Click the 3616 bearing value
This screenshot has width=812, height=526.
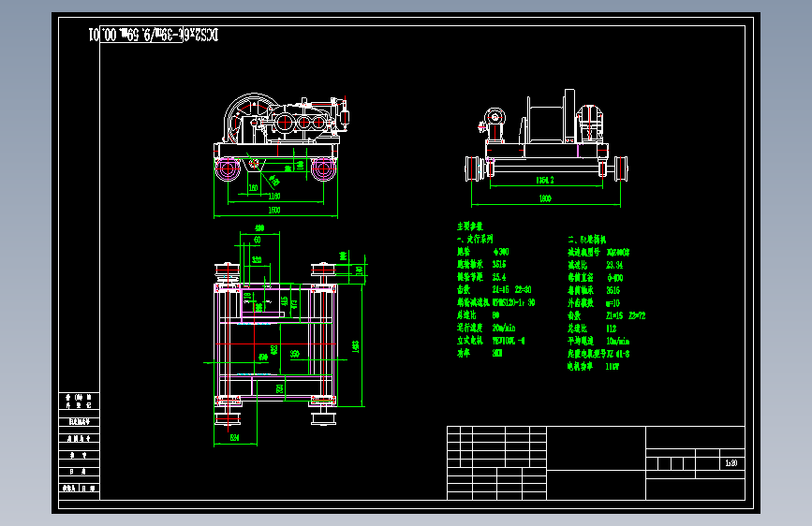tap(613, 290)
